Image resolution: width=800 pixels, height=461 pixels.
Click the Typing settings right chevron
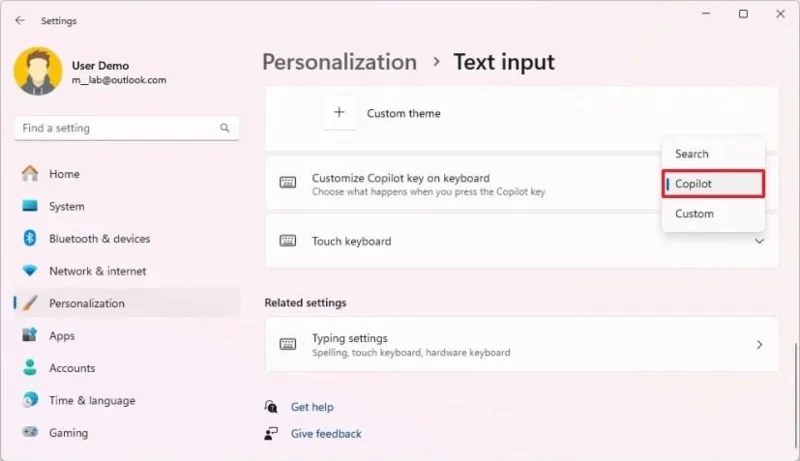click(759, 345)
